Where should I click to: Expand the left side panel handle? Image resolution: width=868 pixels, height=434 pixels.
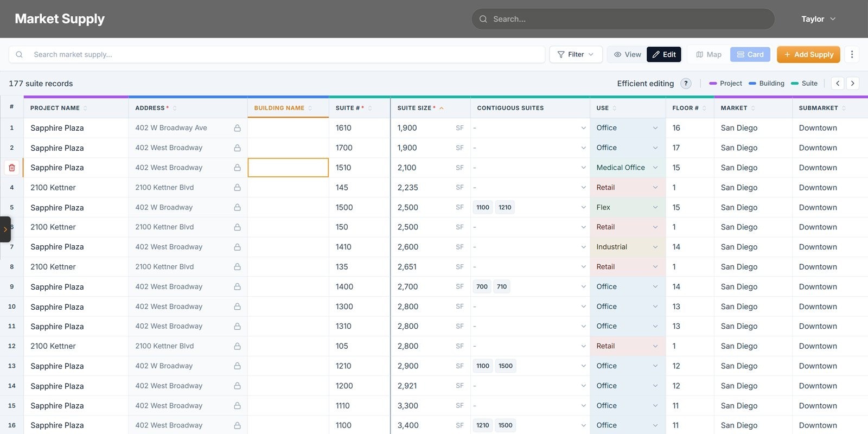(x=5, y=229)
